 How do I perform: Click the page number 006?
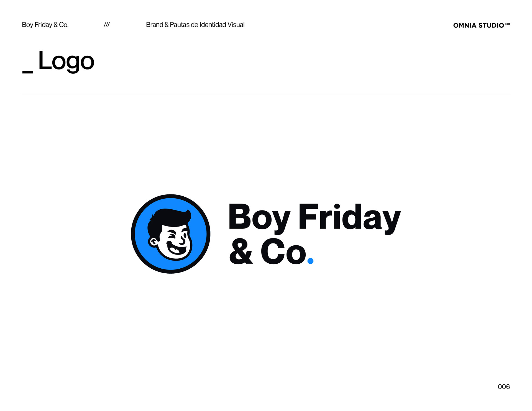coord(504,387)
